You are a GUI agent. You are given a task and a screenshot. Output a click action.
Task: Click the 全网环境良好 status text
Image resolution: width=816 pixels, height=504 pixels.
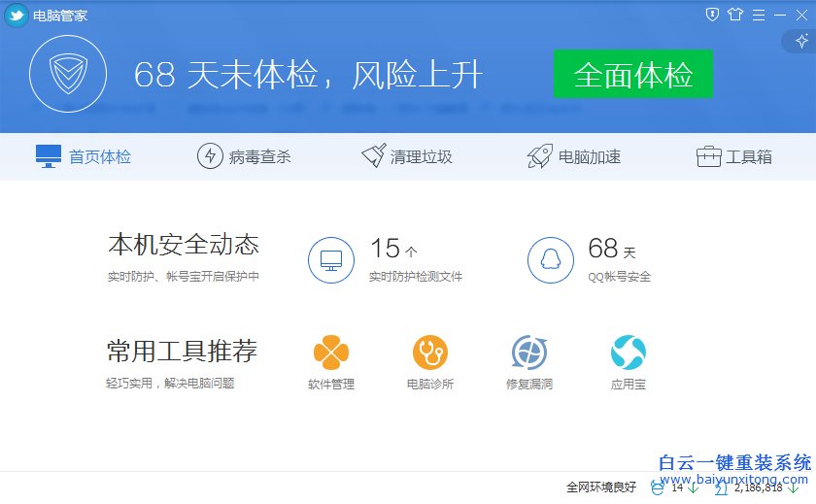click(x=601, y=487)
